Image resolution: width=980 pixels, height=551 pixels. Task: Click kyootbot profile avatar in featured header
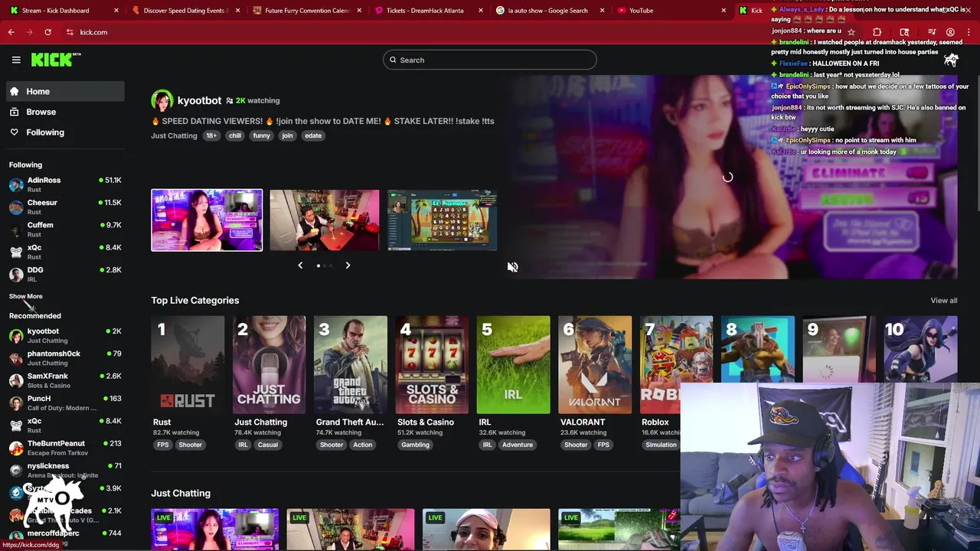pos(162,100)
